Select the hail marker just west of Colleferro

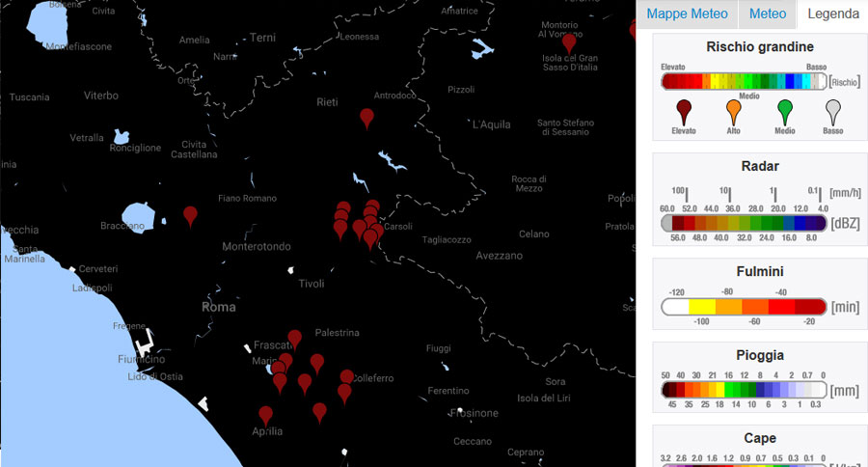click(347, 377)
